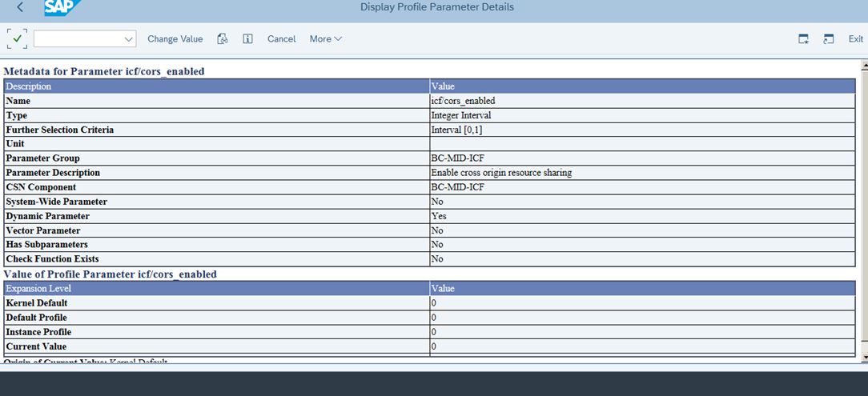
Task: Click the Cancel button
Action: [281, 38]
